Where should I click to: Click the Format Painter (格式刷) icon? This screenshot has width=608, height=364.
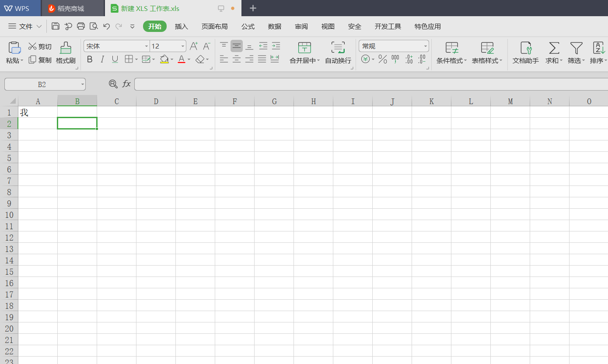click(66, 48)
